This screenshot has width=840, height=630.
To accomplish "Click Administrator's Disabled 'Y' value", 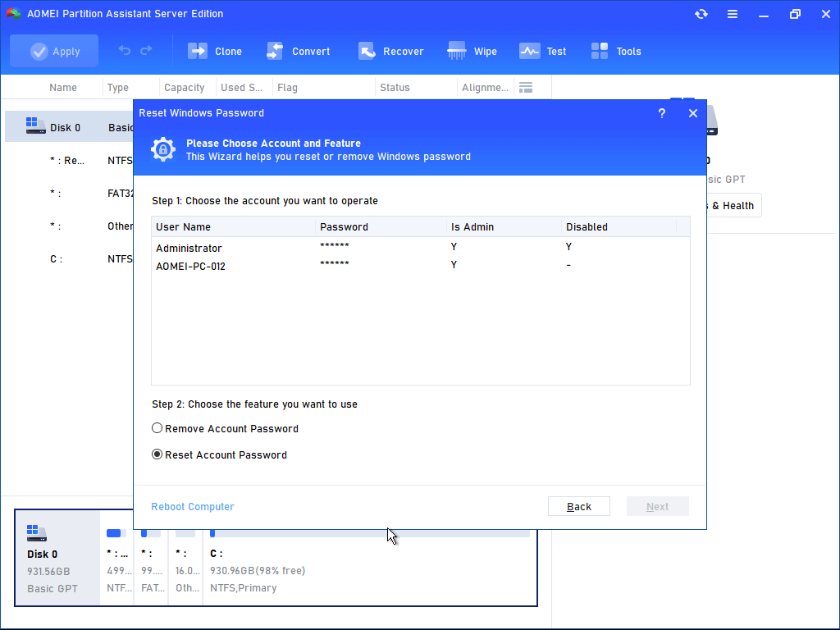I will pos(568,246).
